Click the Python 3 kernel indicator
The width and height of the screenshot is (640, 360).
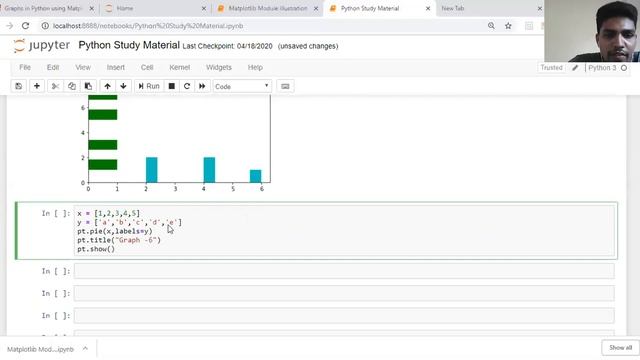(x=602, y=68)
